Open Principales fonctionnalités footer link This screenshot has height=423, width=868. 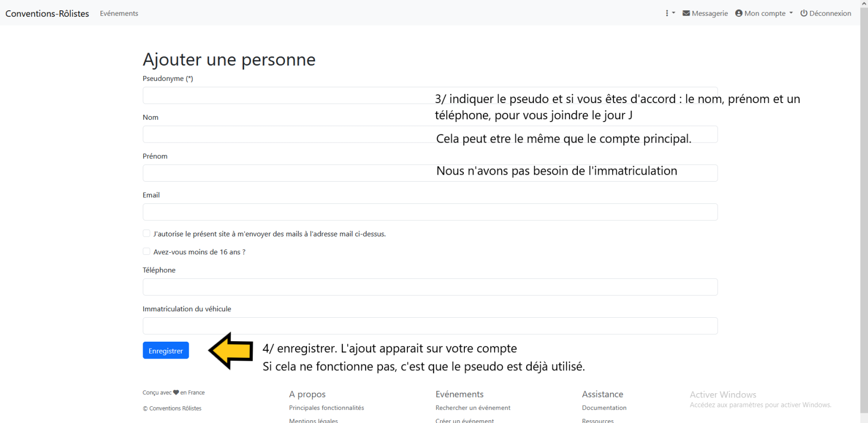[x=326, y=408]
